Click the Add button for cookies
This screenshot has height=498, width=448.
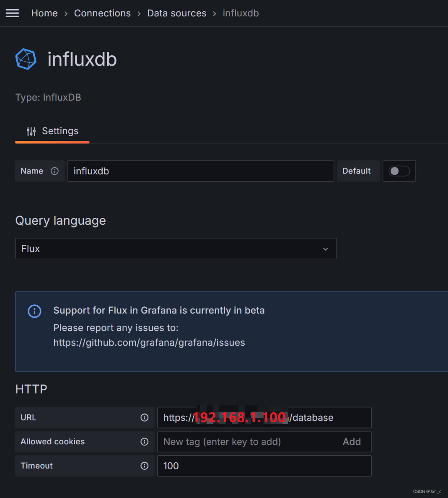click(352, 442)
